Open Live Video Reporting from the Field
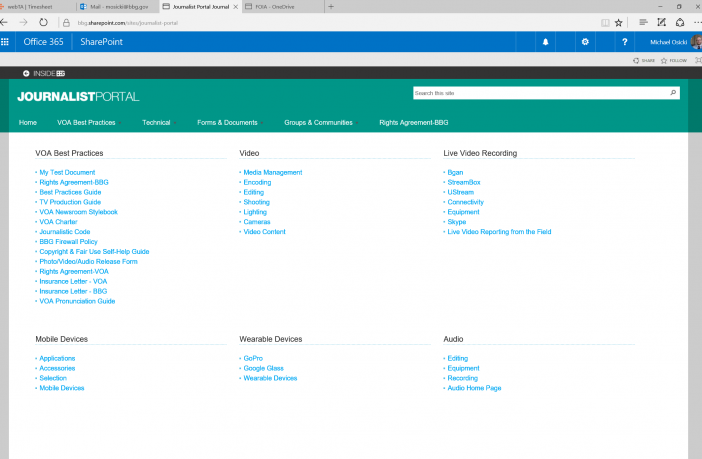The width and height of the screenshot is (702, 459). [499, 232]
